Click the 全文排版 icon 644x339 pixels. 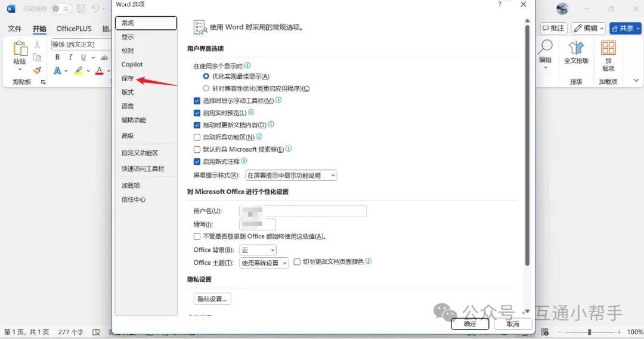coord(576,48)
